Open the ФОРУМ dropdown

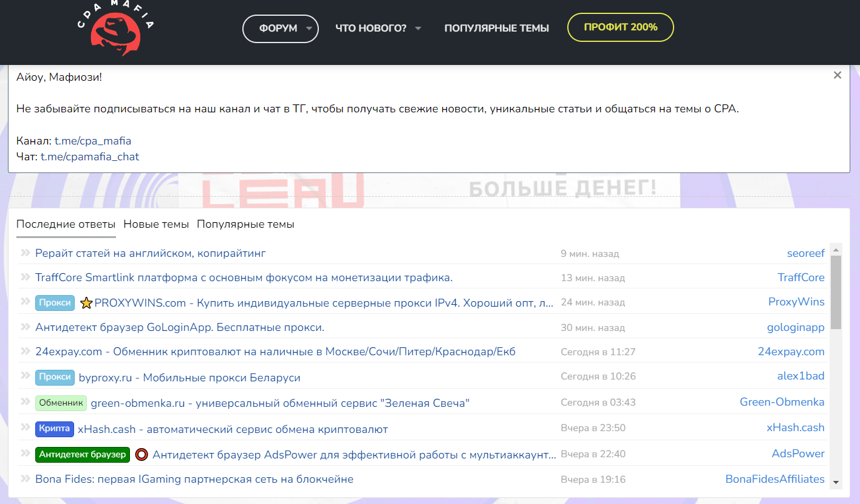[280, 27]
